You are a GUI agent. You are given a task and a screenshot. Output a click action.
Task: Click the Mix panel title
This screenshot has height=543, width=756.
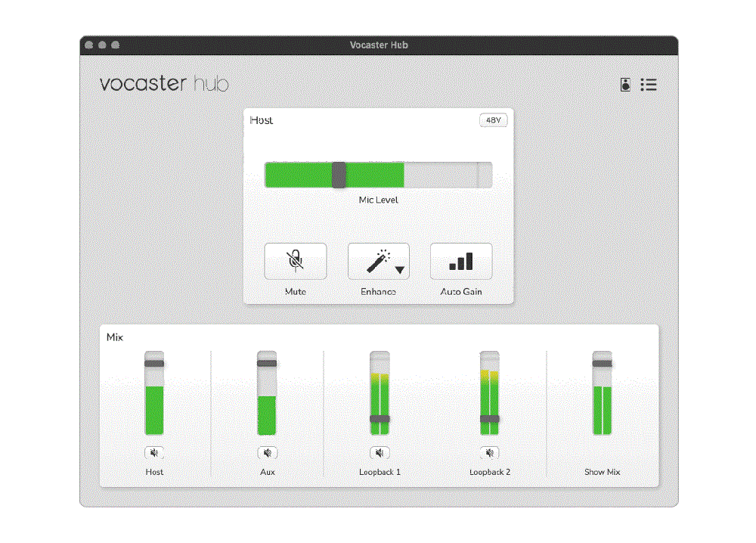click(115, 337)
